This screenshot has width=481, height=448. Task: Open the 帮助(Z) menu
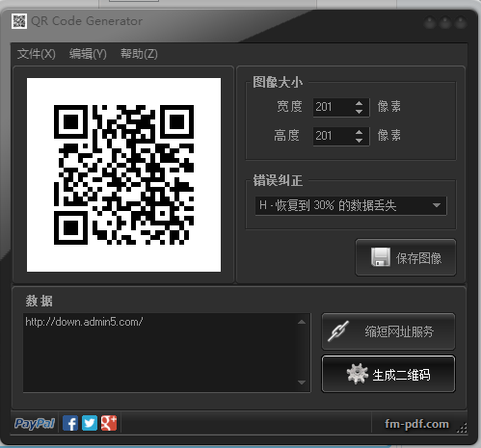click(139, 54)
